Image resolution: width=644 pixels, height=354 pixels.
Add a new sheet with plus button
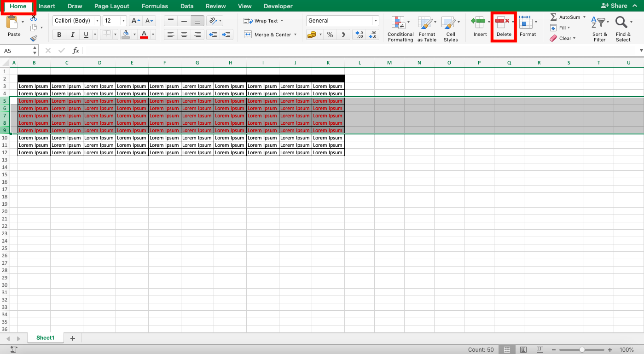click(x=72, y=338)
